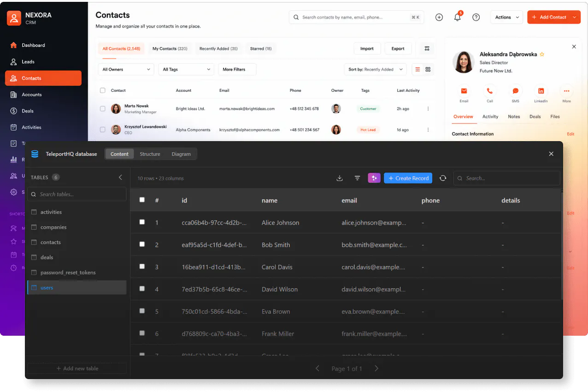Click the LinkedIn icon in contact panel
The image size is (588, 392).
(x=541, y=91)
